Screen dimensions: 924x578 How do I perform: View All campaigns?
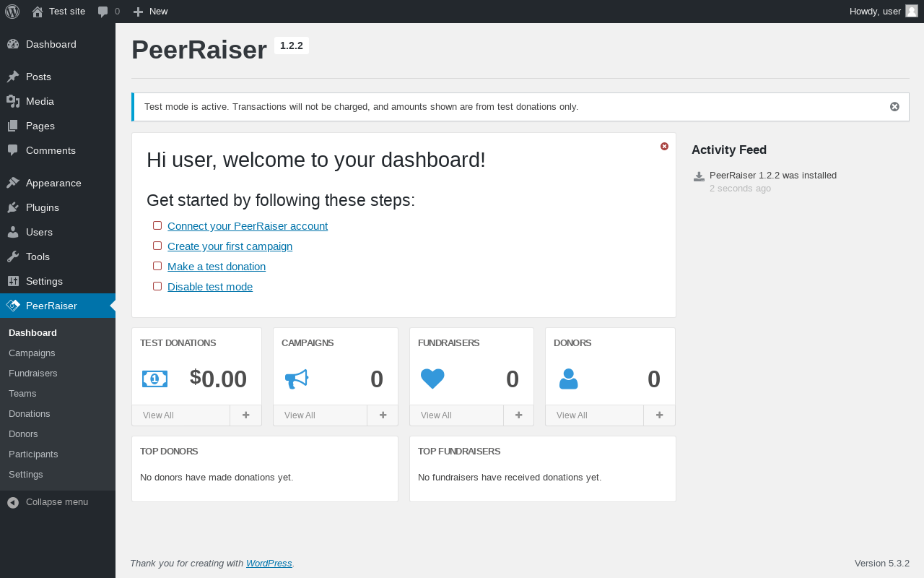(300, 415)
